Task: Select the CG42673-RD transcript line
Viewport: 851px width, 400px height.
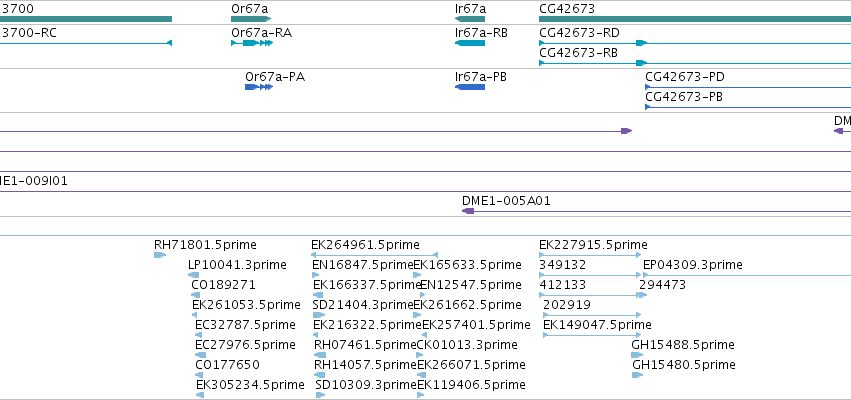Action: click(x=695, y=43)
